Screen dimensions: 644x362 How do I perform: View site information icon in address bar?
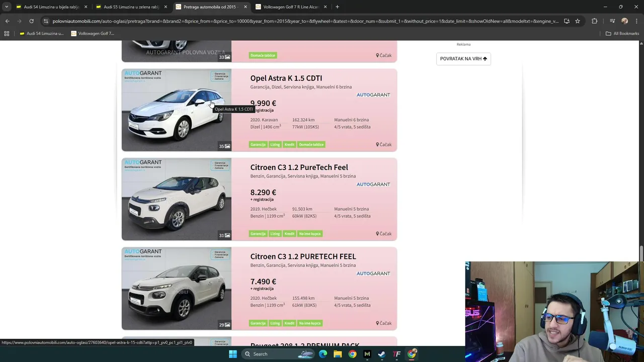click(x=46, y=21)
